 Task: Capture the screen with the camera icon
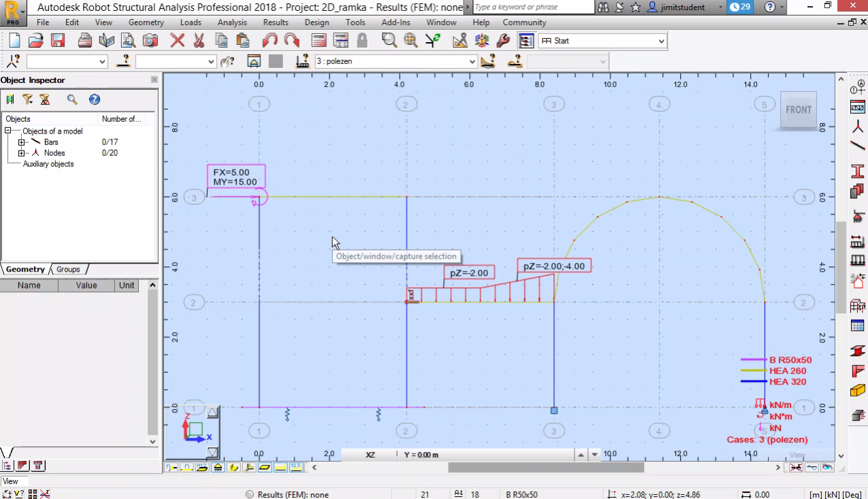pyautogui.click(x=150, y=40)
